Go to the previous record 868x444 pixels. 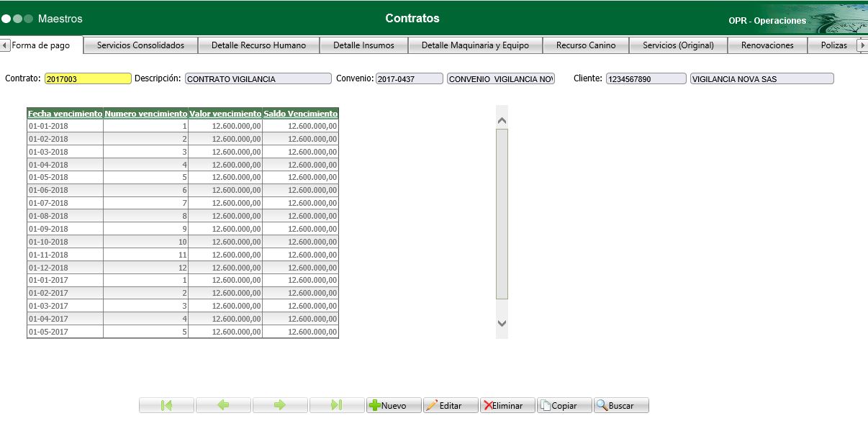(223, 405)
